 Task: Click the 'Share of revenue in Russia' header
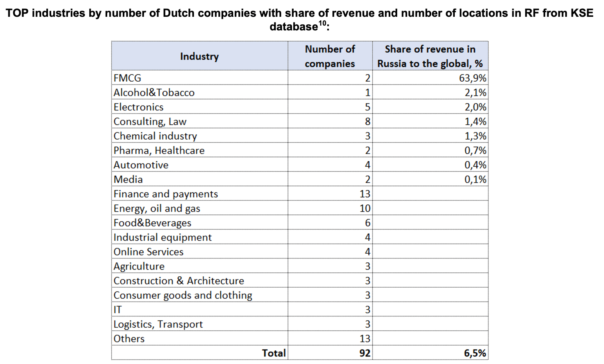[x=430, y=56]
